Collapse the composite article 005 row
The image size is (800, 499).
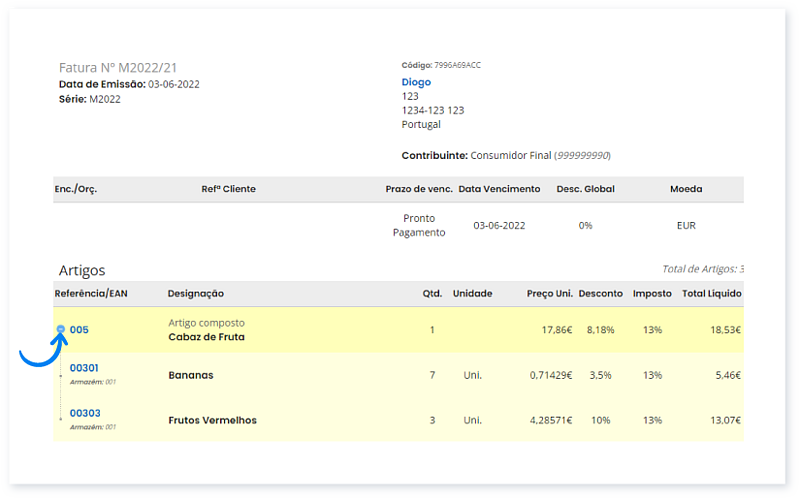coord(61,329)
